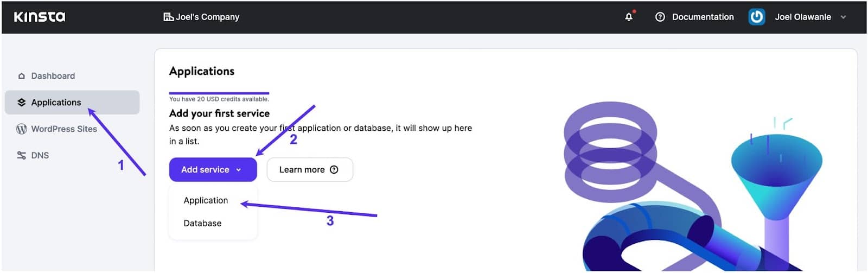Click the Applications layers icon
Image resolution: width=868 pixels, height=273 pixels.
[22, 102]
